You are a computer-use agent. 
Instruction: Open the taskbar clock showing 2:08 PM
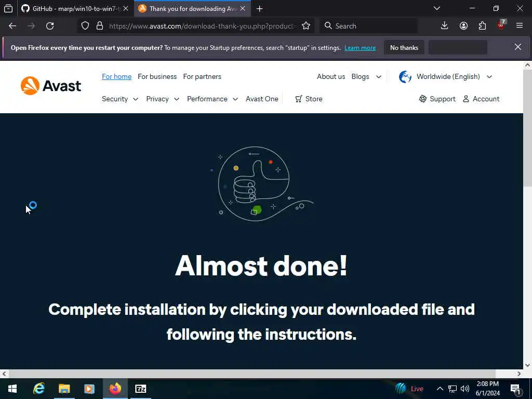[487, 389]
